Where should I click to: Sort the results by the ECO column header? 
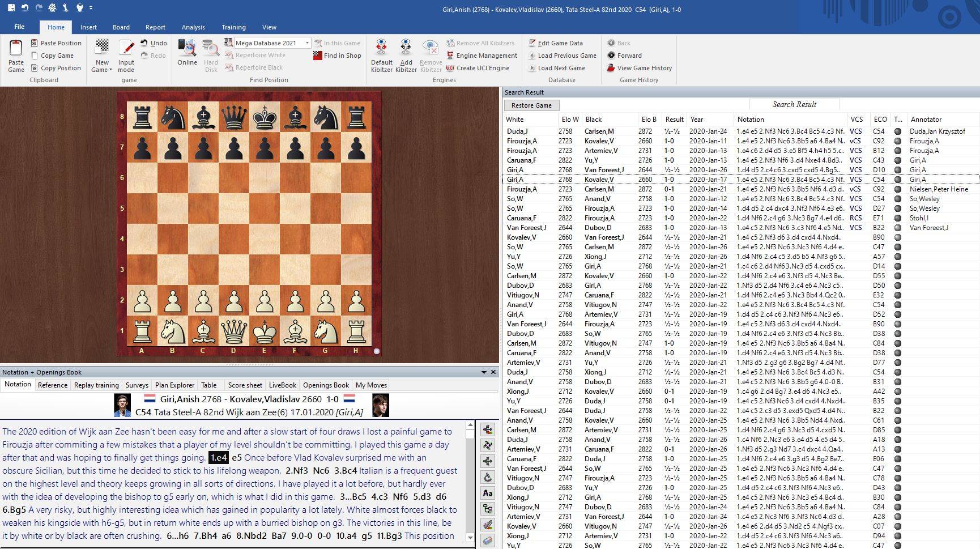click(x=880, y=120)
